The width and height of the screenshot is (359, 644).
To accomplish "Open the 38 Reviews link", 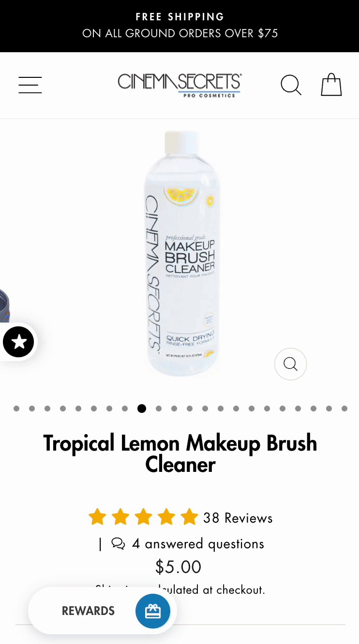I will point(238,518).
